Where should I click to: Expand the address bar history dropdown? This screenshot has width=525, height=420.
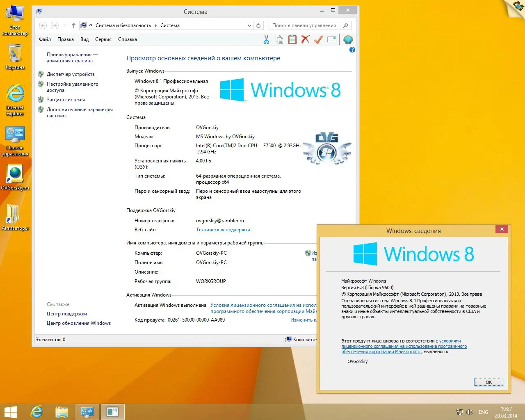249,25
